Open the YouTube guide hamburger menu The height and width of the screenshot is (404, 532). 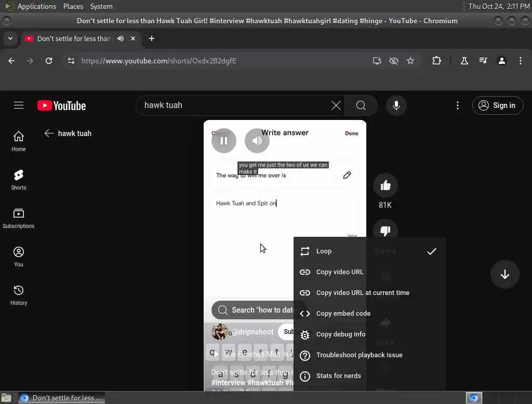click(19, 105)
